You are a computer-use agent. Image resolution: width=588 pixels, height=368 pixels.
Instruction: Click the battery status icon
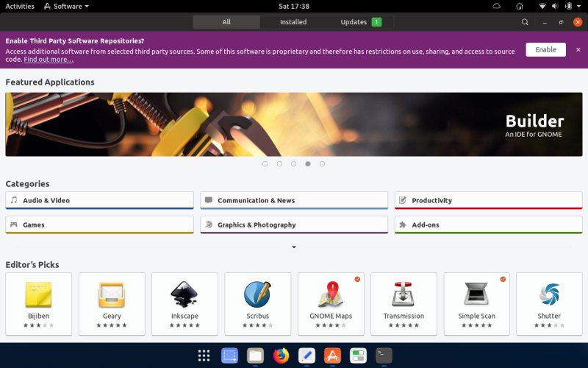pos(568,6)
